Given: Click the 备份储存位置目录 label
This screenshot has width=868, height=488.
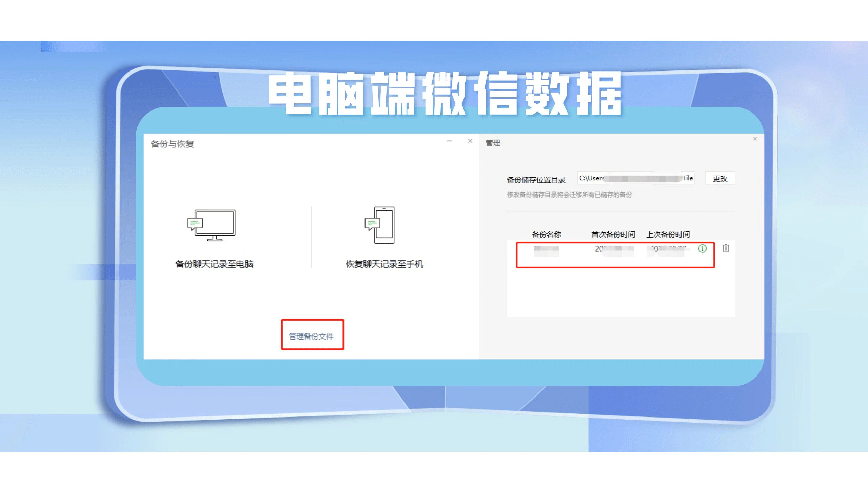Looking at the screenshot, I should pyautogui.click(x=536, y=180).
